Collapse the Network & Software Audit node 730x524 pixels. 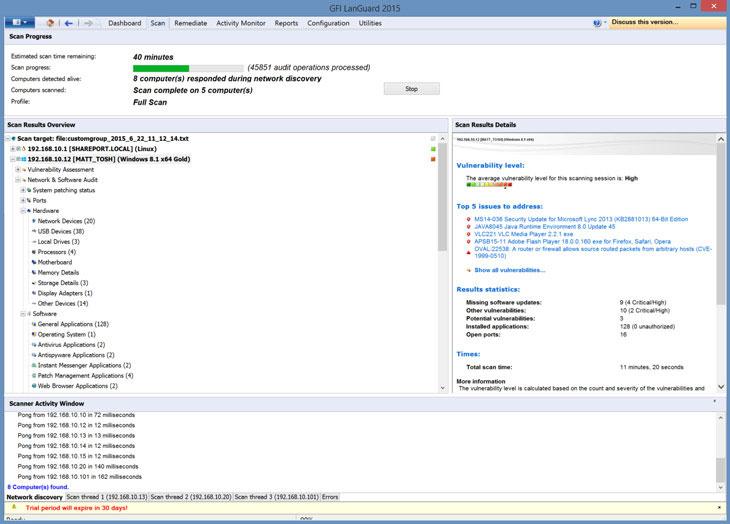[18, 180]
